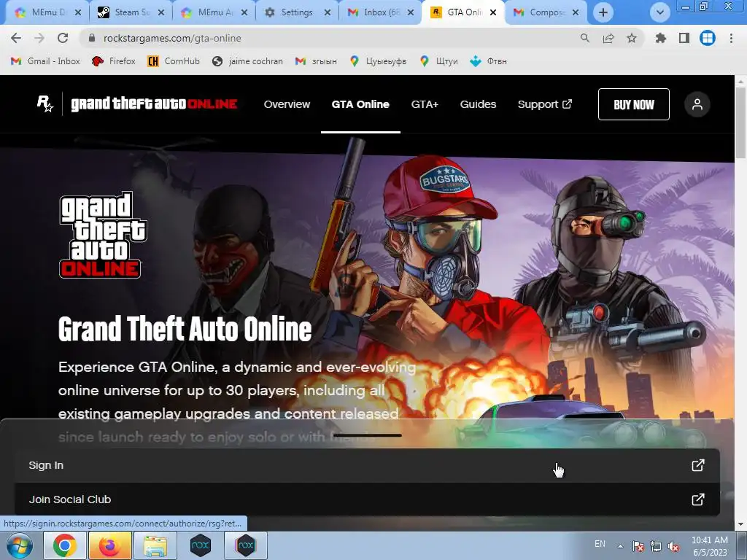Bookmark this page with the star icon
Image resolution: width=747 pixels, height=560 pixels.
pos(632,38)
